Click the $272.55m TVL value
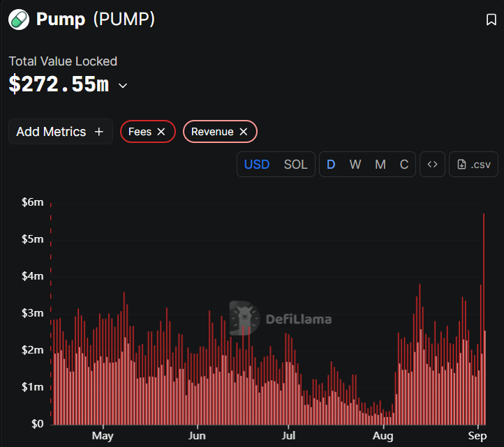This screenshot has height=447, width=504. pos(59,84)
